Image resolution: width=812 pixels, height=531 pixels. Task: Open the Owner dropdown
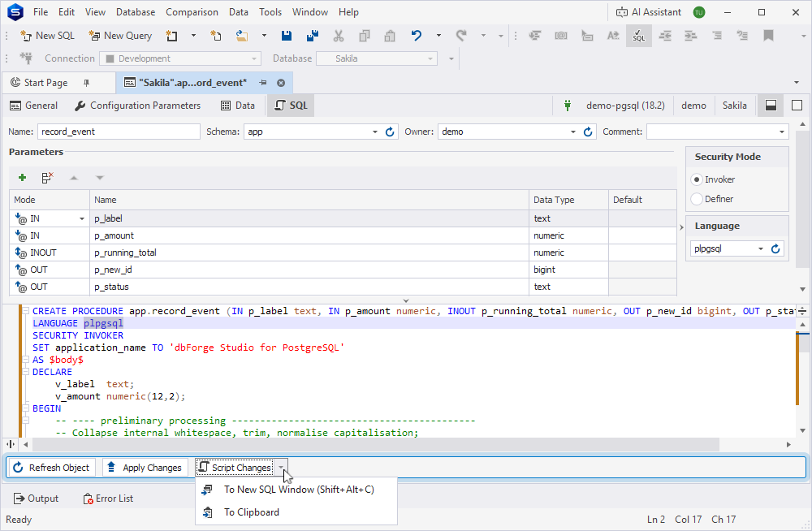click(572, 132)
